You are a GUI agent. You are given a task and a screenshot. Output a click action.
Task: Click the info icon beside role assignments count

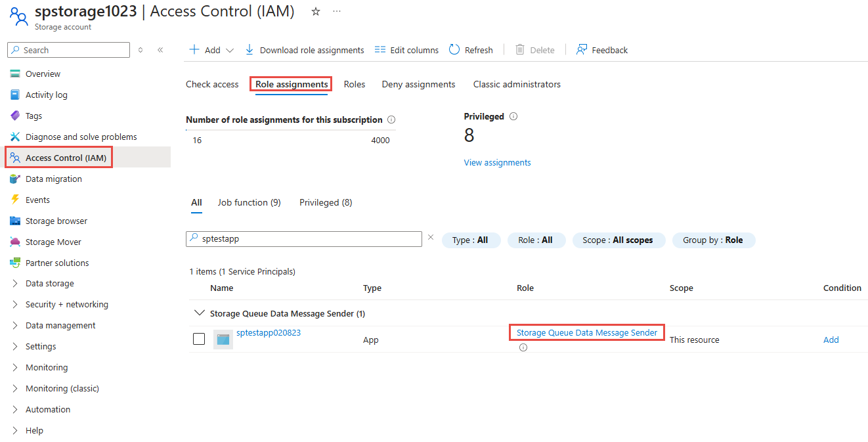tap(391, 120)
